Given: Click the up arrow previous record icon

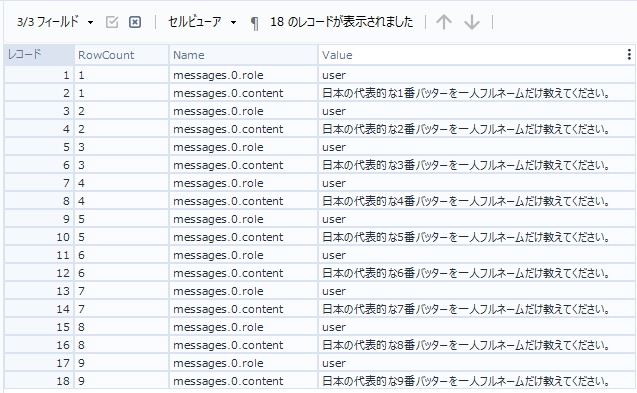Looking at the screenshot, I should [444, 22].
